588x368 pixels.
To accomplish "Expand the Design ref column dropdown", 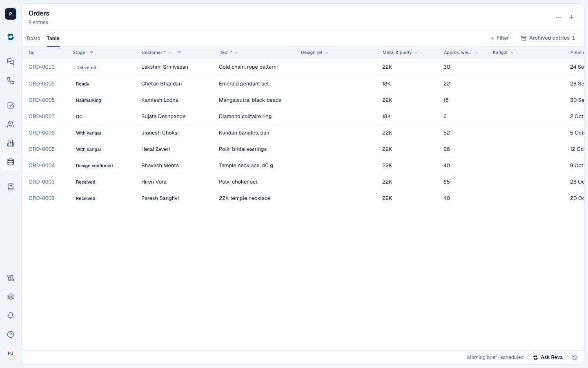I will tap(327, 53).
